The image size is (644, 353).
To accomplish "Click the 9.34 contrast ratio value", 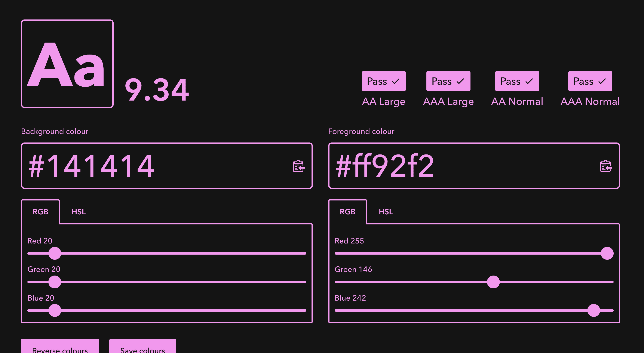I will (157, 89).
